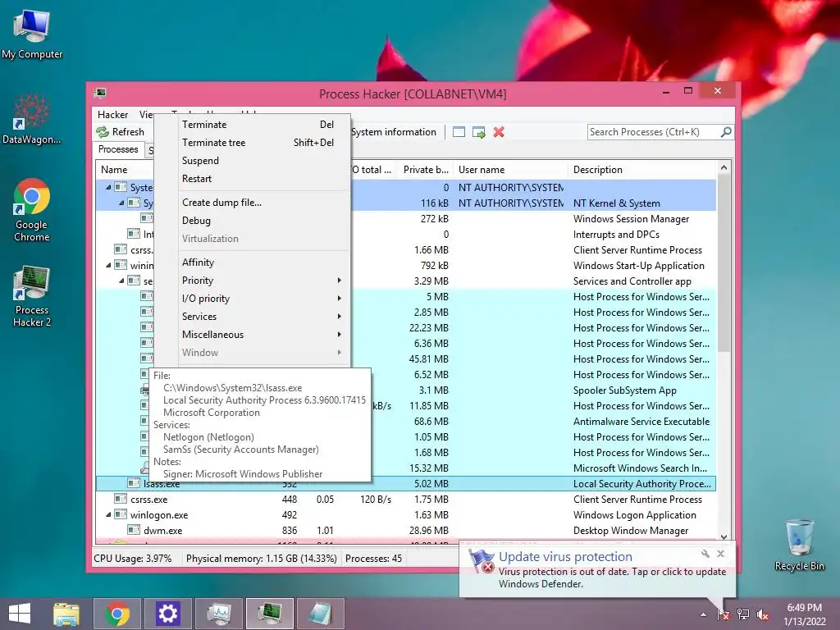Viewport: 840px width, 630px height.
Task: Collapse the wininit tree node
Action: point(109,265)
